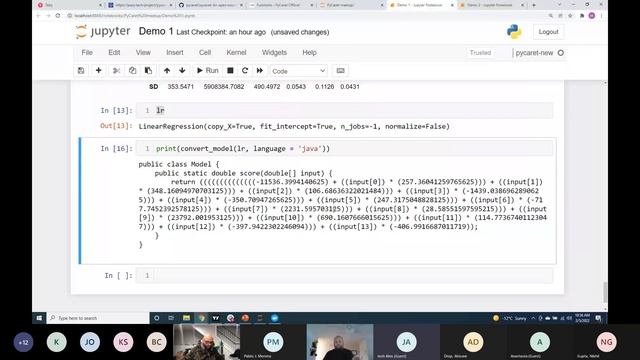Screen dimensions: 640x360
Task: Show the +12 additional participants
Action: coord(23,342)
